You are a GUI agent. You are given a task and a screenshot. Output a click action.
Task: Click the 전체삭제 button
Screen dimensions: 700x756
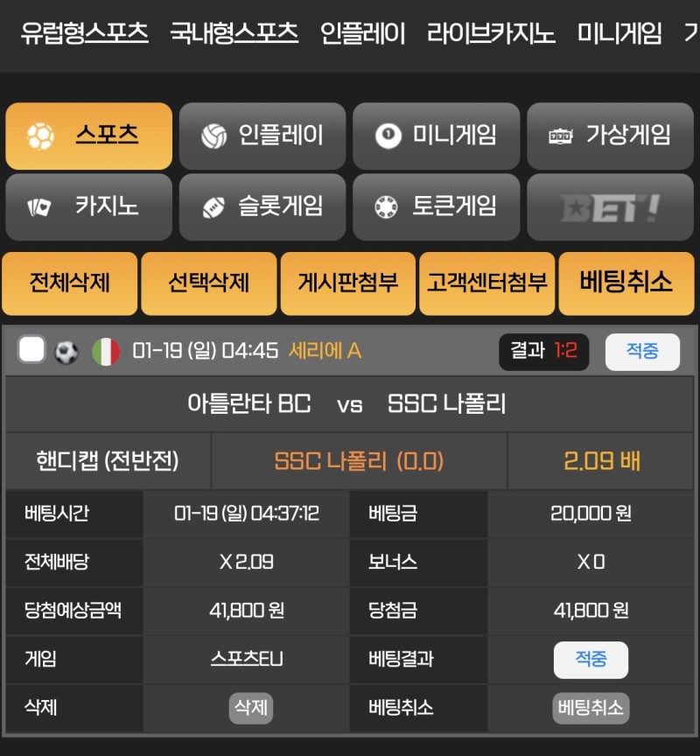69,283
